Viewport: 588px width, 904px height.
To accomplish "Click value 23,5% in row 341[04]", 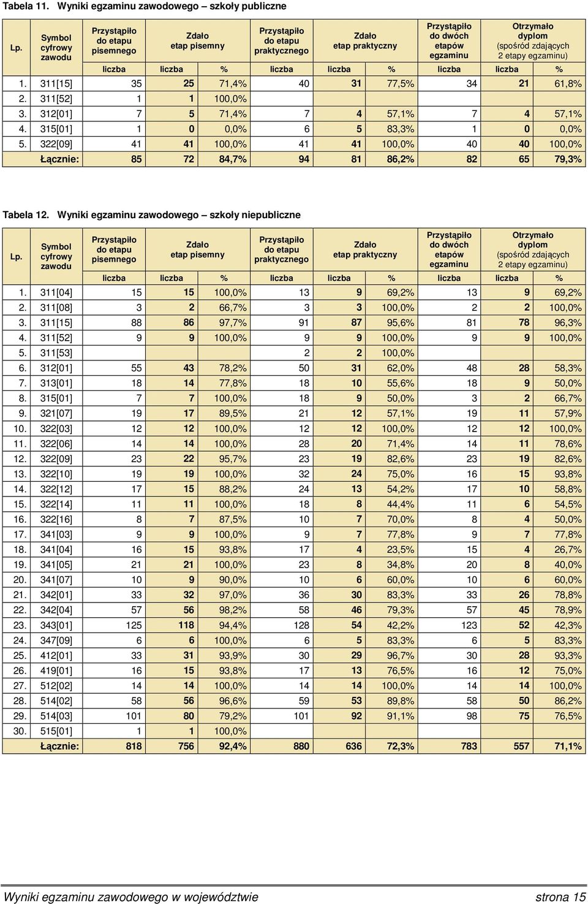I will (401, 549).
